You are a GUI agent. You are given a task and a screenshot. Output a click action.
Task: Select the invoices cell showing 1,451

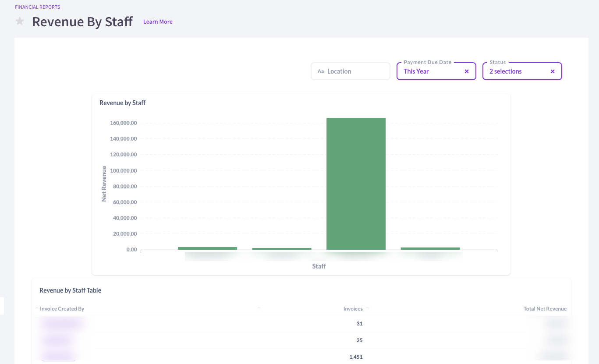click(x=356, y=357)
